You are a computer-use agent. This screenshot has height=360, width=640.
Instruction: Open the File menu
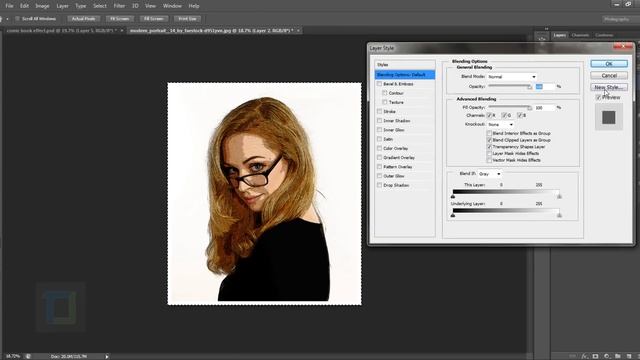pyautogui.click(x=9, y=6)
